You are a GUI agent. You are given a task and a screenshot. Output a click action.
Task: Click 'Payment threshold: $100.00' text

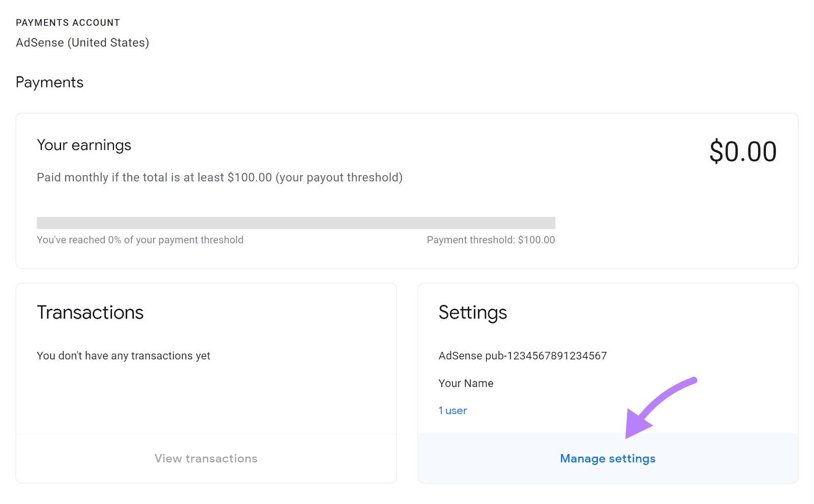(490, 240)
